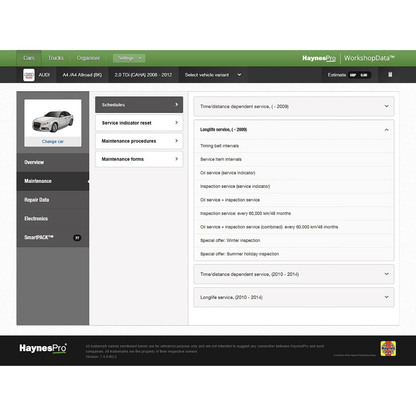Viewport: 416px width, 416px height.
Task: Click the A4 /A4 Allroad breadcrumb
Action: [x=82, y=75]
